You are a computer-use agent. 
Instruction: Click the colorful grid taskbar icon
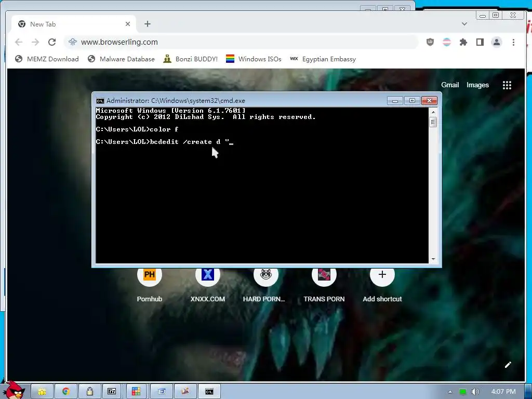(x=136, y=392)
